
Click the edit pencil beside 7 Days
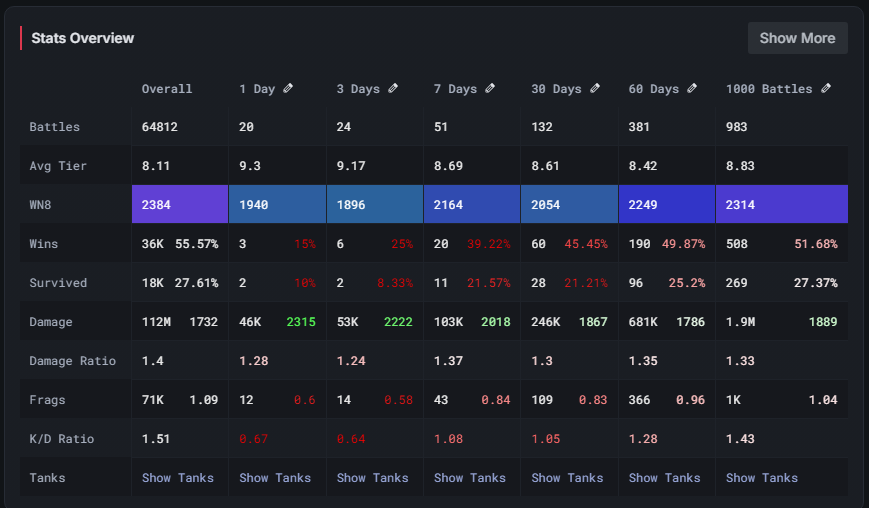click(490, 88)
